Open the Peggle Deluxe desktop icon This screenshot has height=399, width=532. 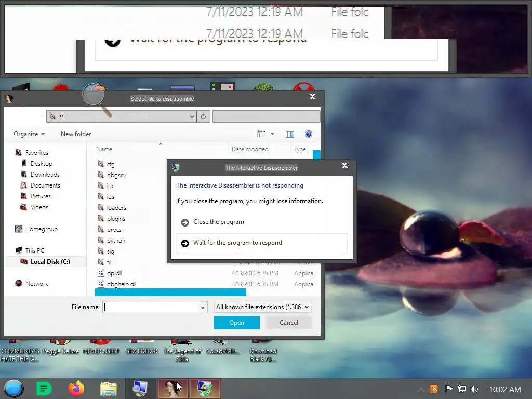[x=61, y=348]
